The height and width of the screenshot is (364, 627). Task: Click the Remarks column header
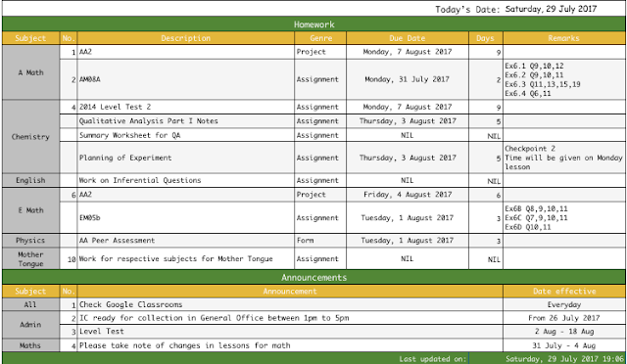(564, 38)
